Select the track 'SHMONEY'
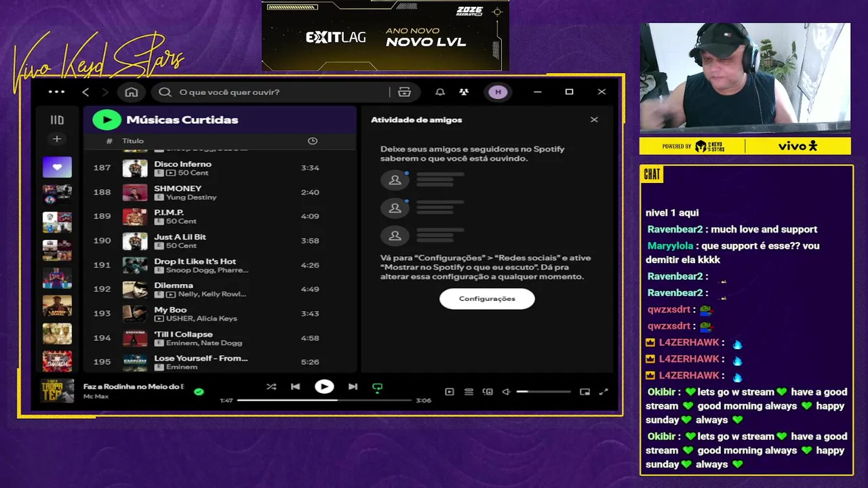868x488 pixels. (178, 188)
